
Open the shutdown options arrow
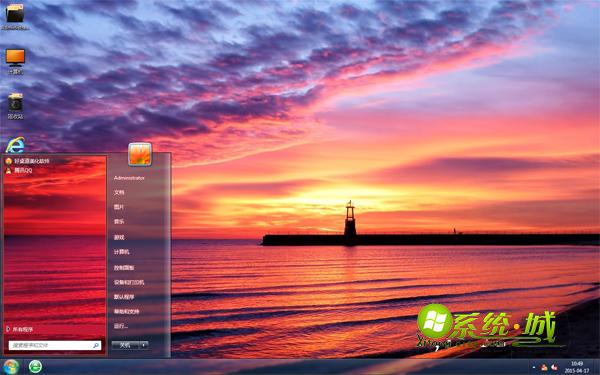click(143, 345)
